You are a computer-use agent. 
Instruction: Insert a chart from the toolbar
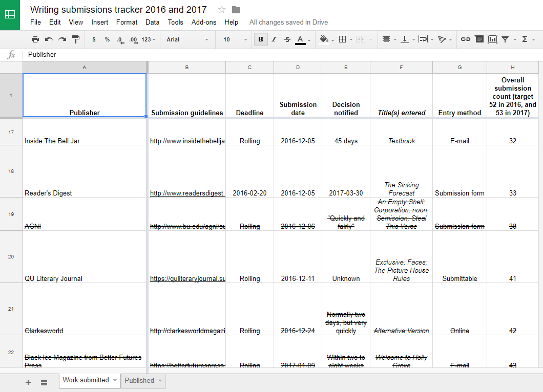492,39
